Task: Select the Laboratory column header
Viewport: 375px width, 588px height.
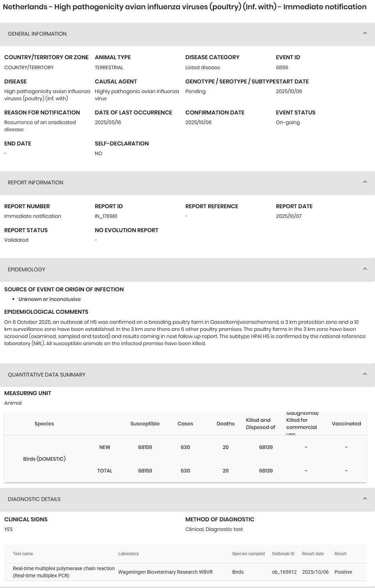Action: pos(129,554)
